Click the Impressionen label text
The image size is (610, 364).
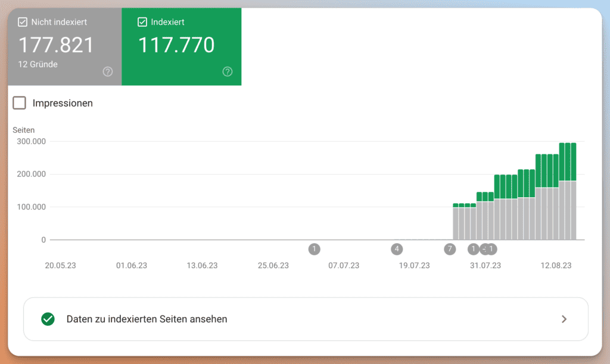point(63,103)
